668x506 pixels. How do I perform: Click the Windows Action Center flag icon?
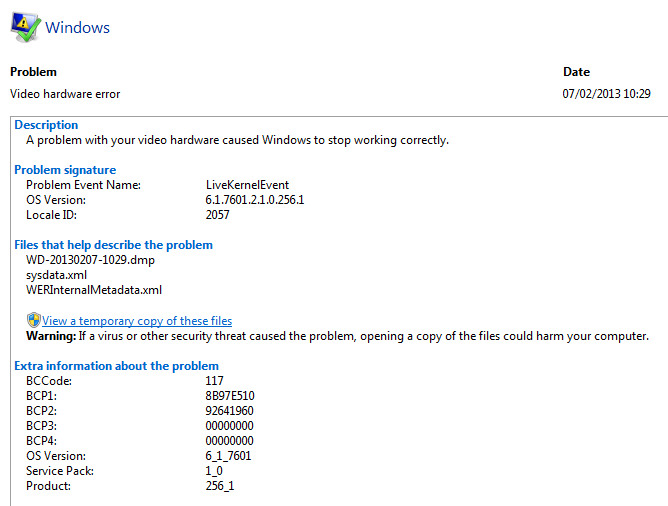(x=24, y=28)
